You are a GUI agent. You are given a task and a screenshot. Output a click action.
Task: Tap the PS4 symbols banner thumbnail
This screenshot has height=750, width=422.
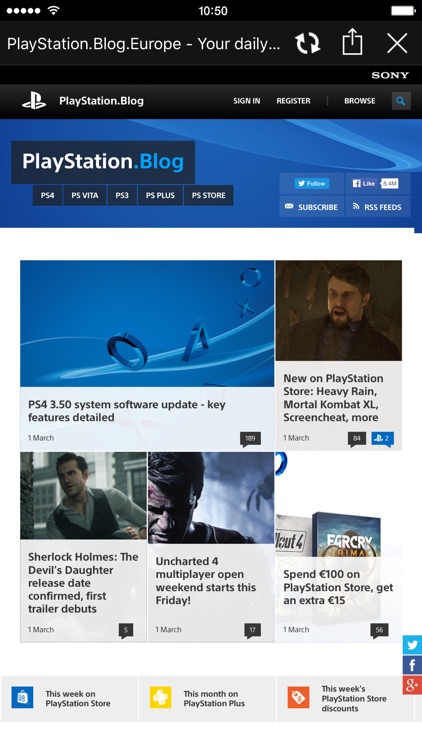click(147, 323)
